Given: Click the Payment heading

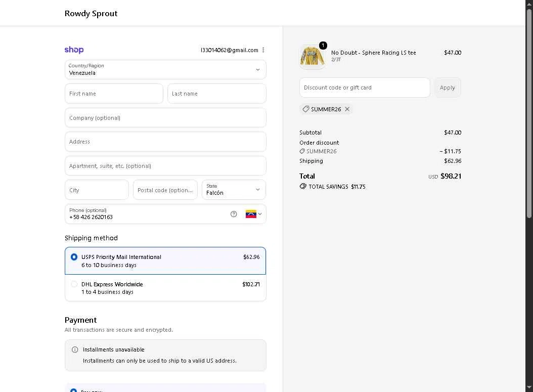Looking at the screenshot, I should (80, 320).
